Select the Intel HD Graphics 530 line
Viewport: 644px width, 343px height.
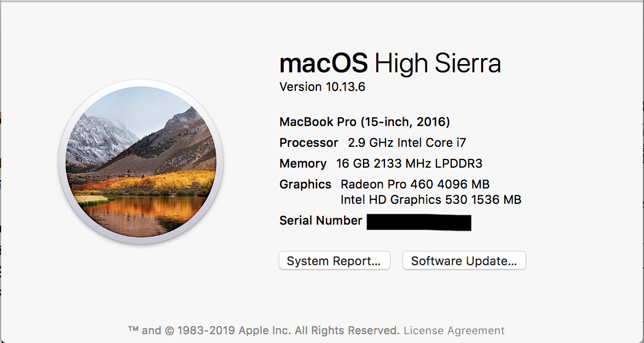point(431,199)
